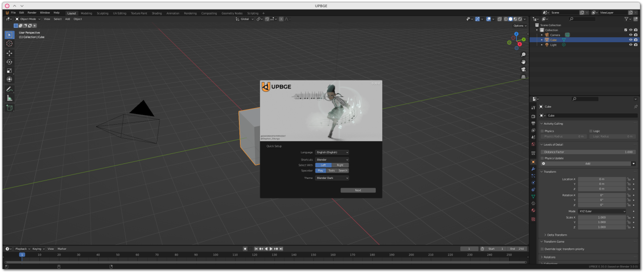Open the Object Mode dropdown
Viewport: 644px width, 273px height.
click(x=28, y=19)
